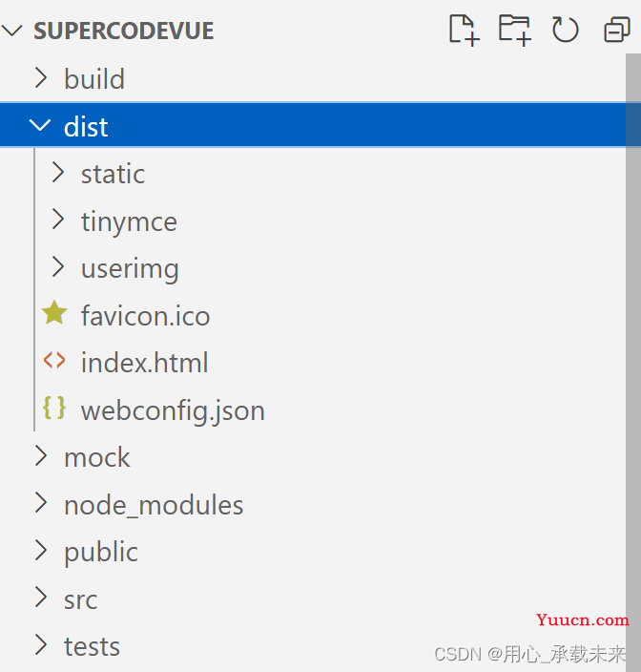Click the explorer vertical scrollbar
Image resolution: width=641 pixels, height=672 pixels.
632,363
